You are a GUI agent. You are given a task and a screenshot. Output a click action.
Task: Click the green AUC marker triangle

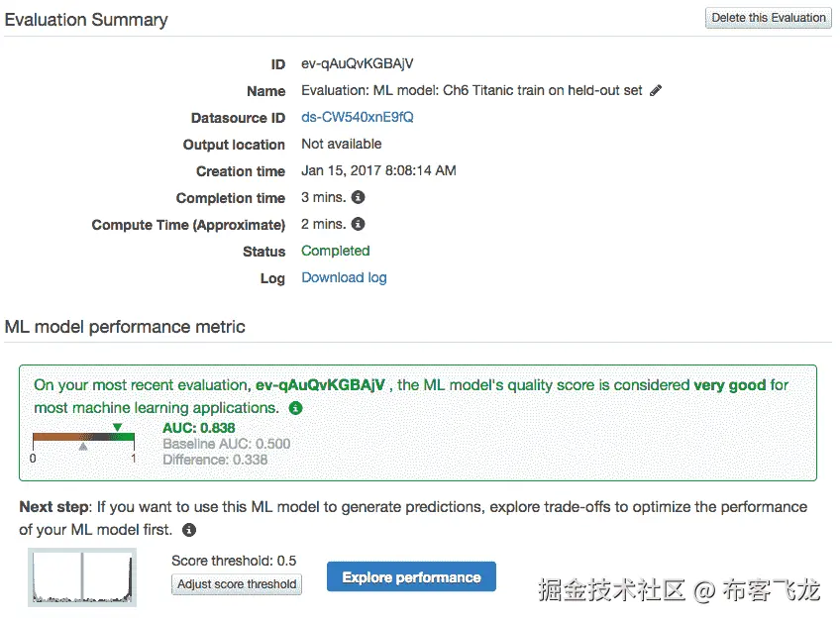click(x=117, y=427)
